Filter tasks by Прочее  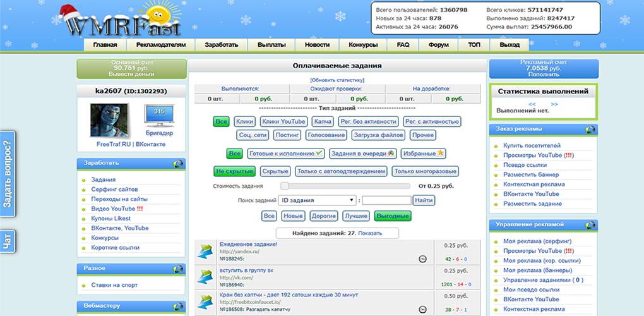pyautogui.click(x=422, y=135)
